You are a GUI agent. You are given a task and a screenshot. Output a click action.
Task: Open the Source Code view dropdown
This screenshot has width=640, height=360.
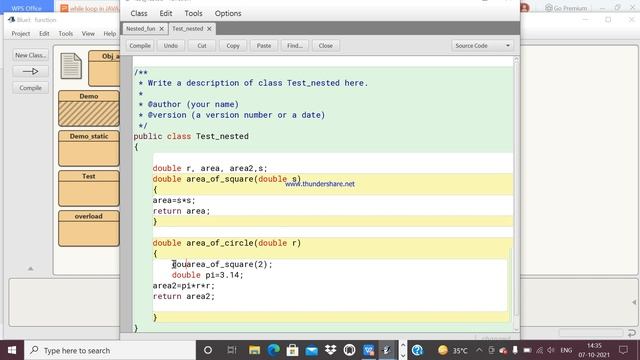(482, 46)
